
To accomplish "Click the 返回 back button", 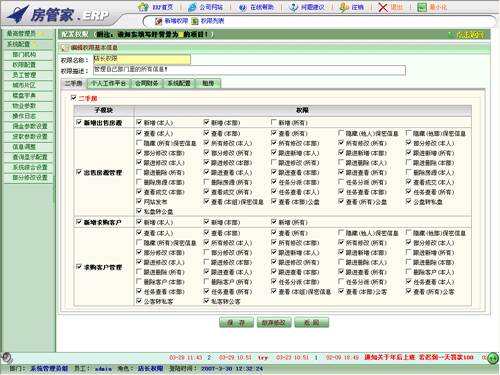I will (312, 322).
